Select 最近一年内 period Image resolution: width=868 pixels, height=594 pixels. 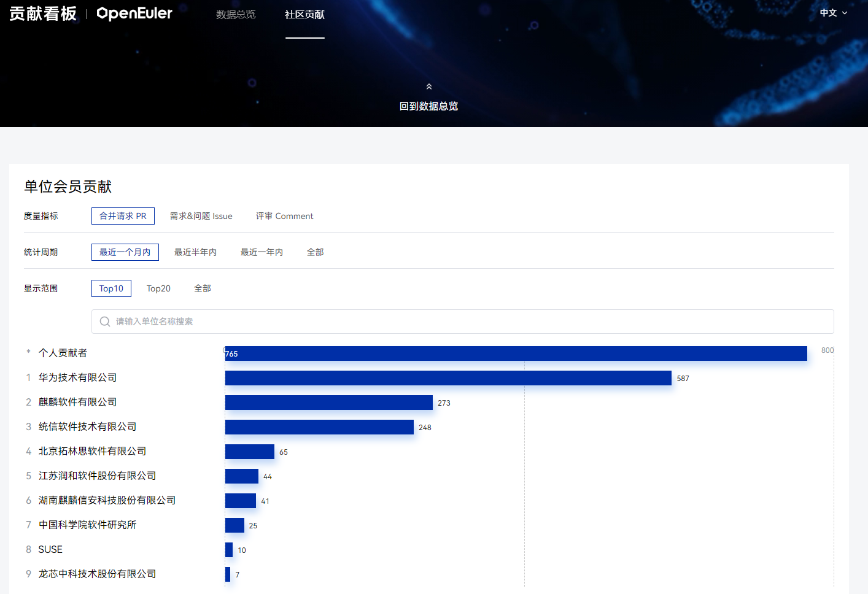262,252
